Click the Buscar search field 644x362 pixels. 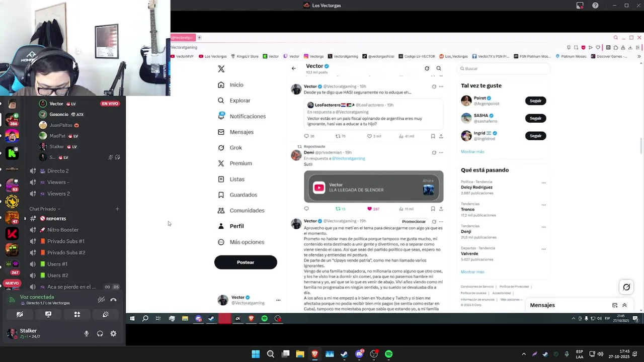coord(503,68)
